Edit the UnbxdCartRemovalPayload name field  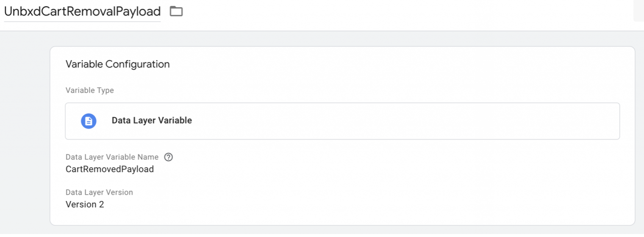82,11
